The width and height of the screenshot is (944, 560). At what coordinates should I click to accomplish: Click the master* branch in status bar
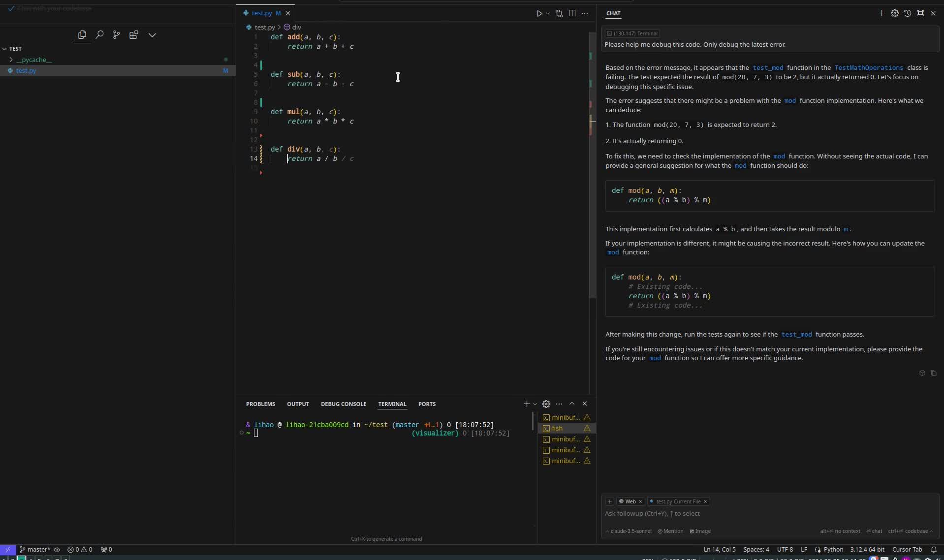coord(34,550)
